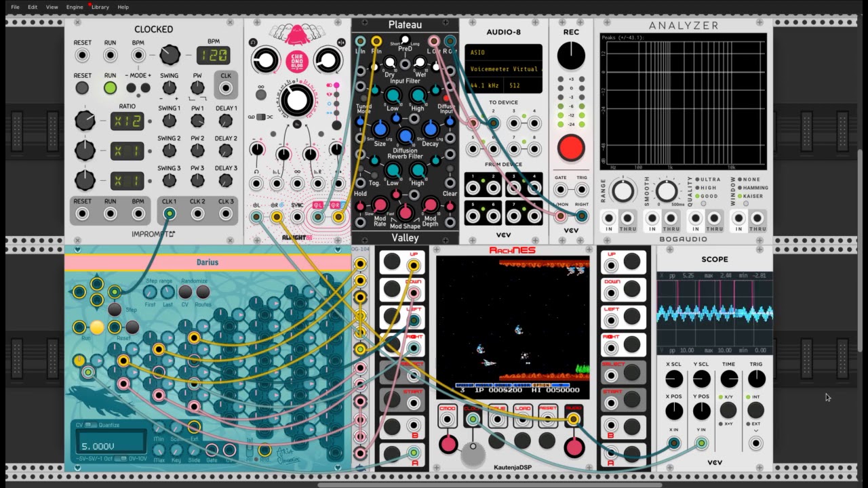Click the From Device jack 1 on Audio-8
The height and width of the screenshot is (488, 868).
(473, 188)
